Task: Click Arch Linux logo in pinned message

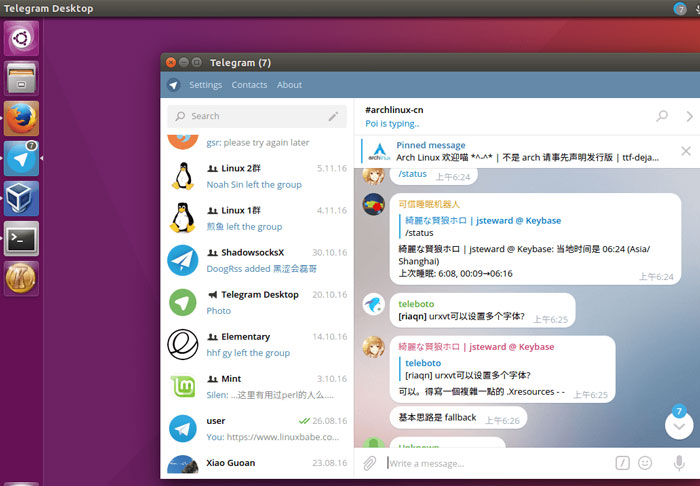Action: (379, 152)
